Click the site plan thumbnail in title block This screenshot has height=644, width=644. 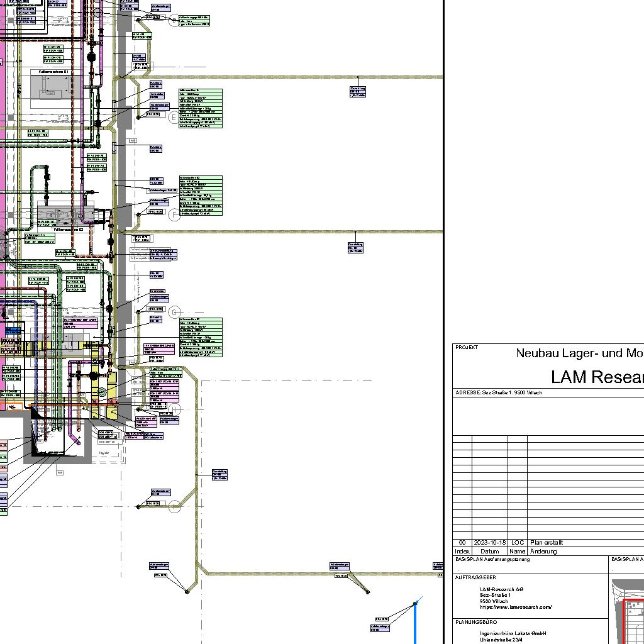[x=628, y=611]
